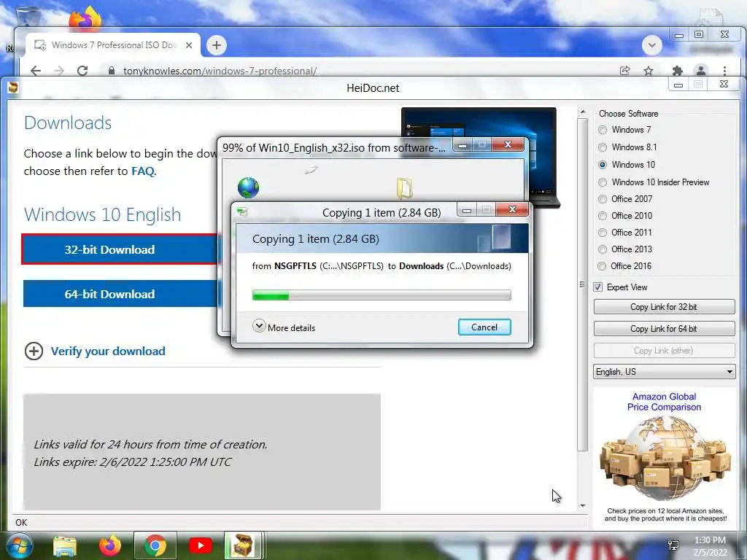This screenshot has height=560, width=747.
Task: Select the Office 2010 radio button
Action: coord(603,216)
